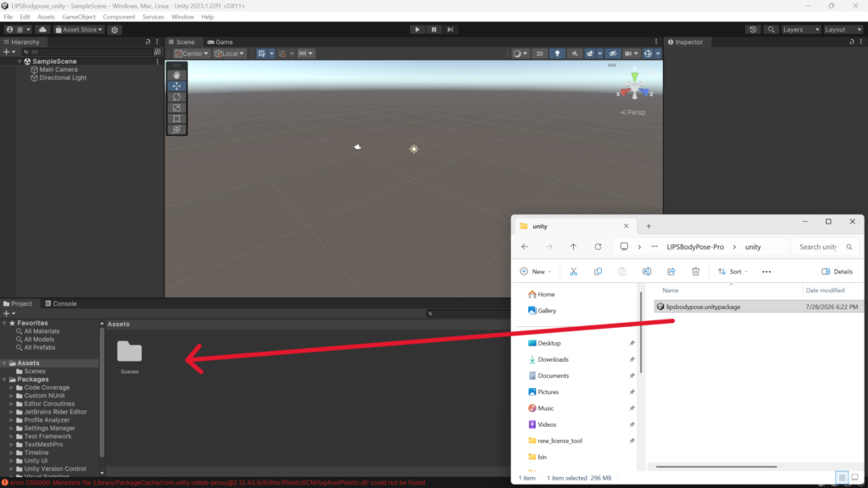This screenshot has width=868, height=488.
Task: Toggle scene audio in Scene view
Action: tap(575, 53)
